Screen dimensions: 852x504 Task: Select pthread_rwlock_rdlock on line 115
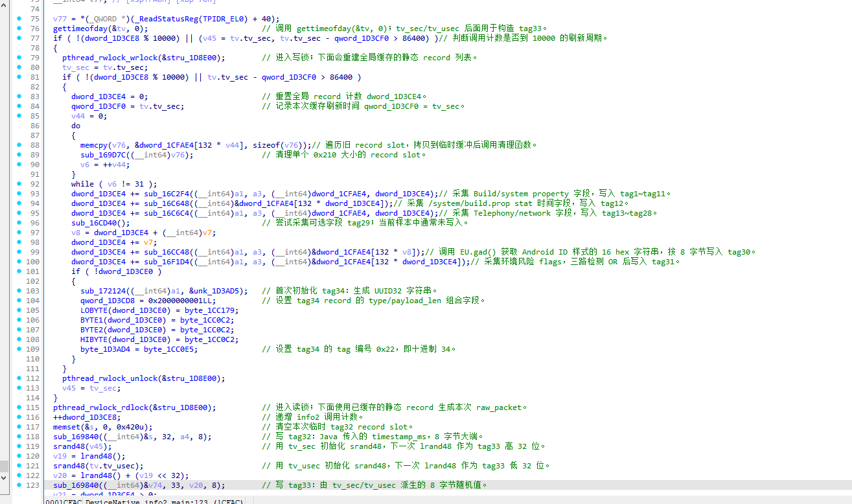[100, 407]
